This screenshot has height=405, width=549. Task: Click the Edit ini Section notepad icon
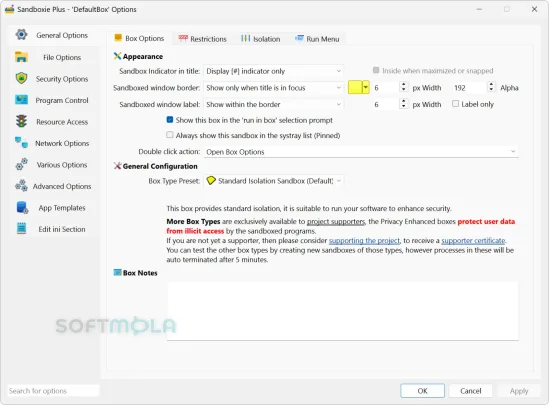[21, 229]
